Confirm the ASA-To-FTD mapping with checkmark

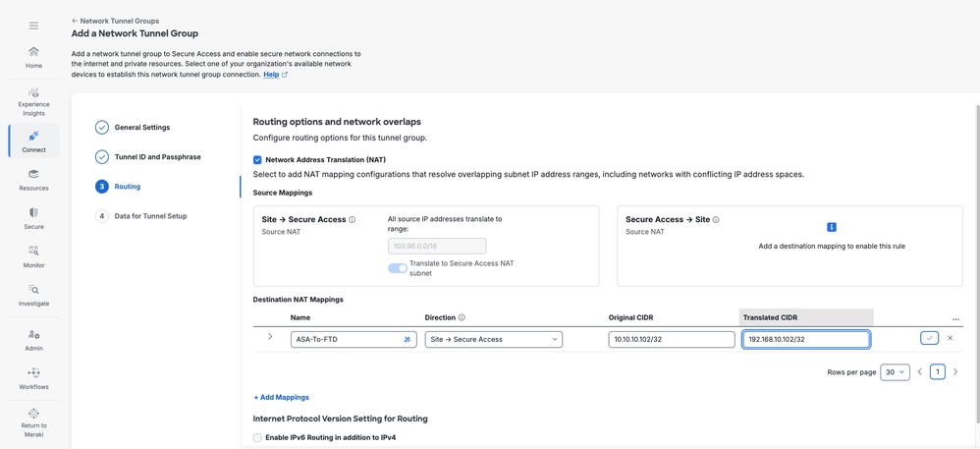pos(929,338)
